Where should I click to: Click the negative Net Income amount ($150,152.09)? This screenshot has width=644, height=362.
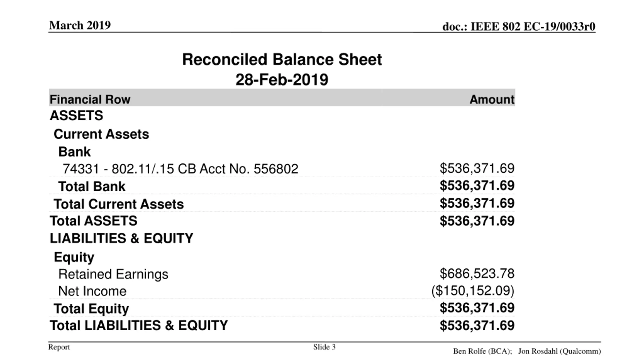pos(473,291)
